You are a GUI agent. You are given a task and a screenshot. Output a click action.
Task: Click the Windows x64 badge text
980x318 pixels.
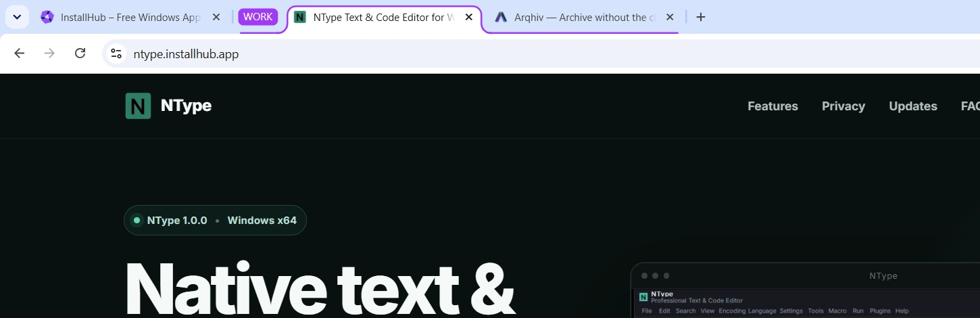coord(262,221)
